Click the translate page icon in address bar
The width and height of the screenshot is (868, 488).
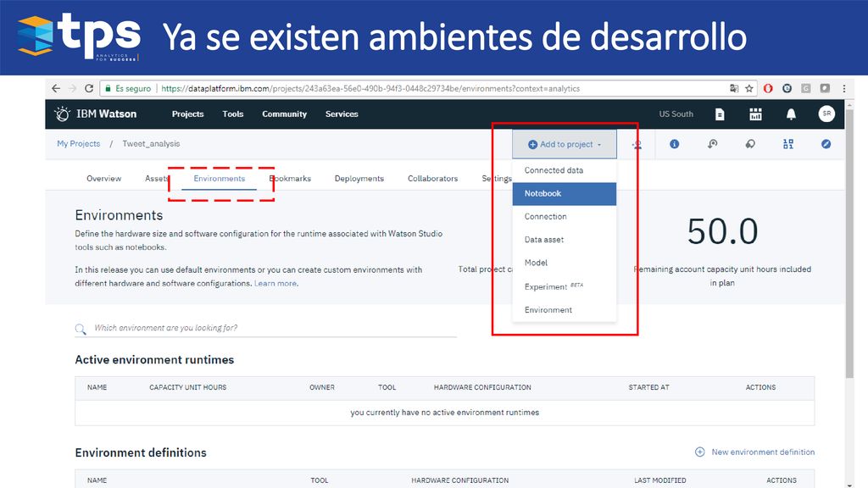734,88
